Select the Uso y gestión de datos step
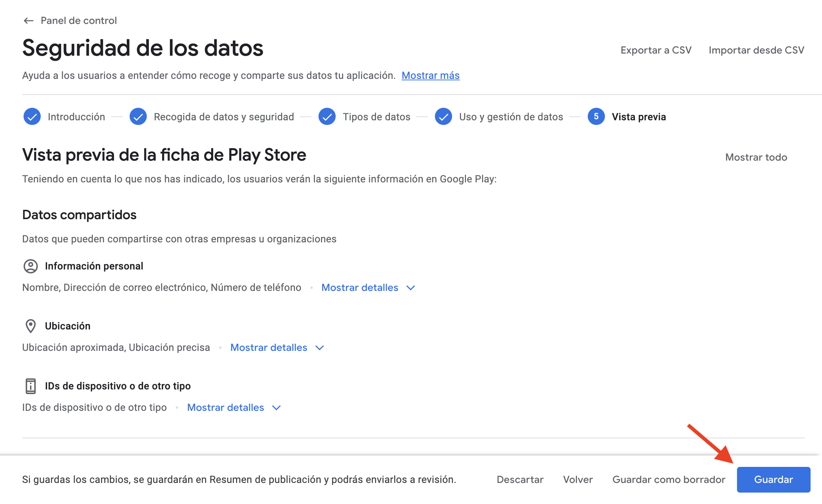This screenshot has width=822, height=504. click(x=511, y=117)
